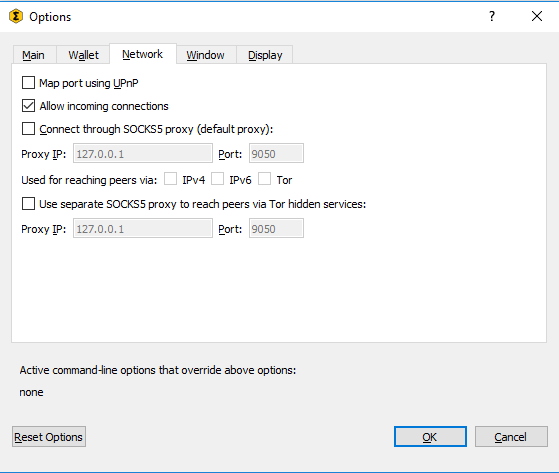Click the Reset Options button
This screenshot has height=473, width=559.
[49, 437]
